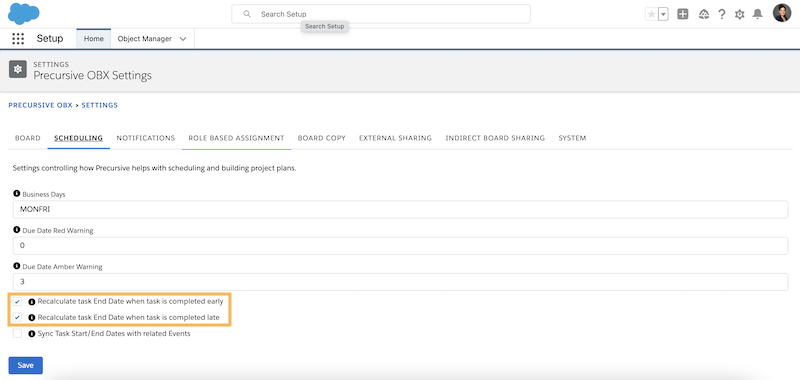Expand the Object Manager tab chevron
The width and height of the screenshot is (800, 380).
(x=183, y=39)
